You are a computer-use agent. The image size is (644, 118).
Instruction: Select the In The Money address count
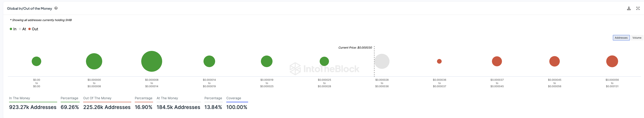(x=33, y=107)
